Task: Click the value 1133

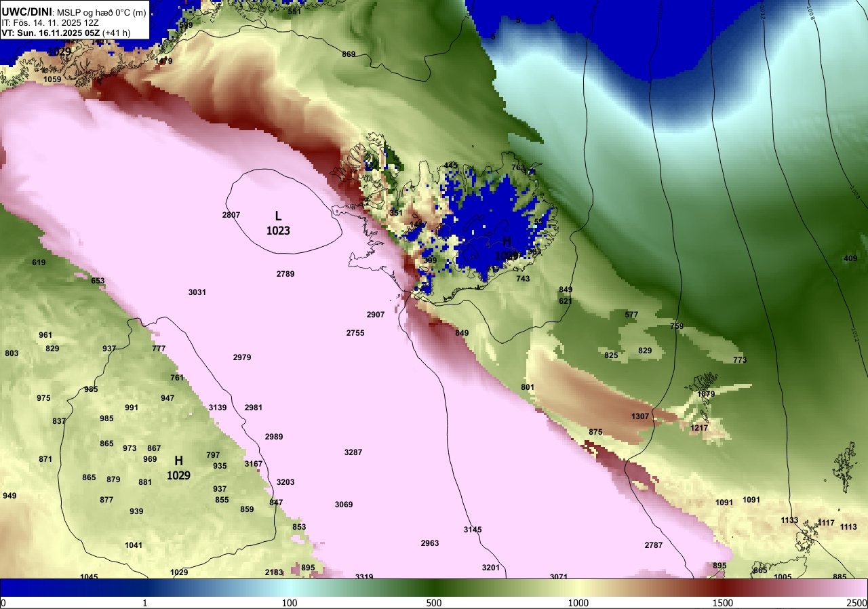Action: [x=789, y=520]
